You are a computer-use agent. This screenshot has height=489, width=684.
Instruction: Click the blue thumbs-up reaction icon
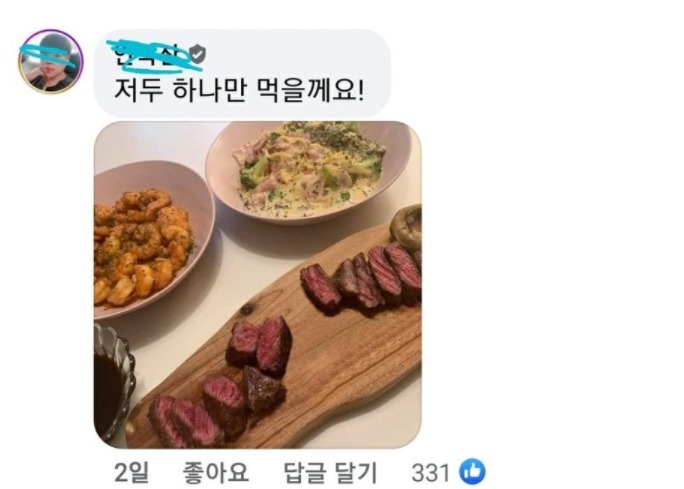pos(472,472)
